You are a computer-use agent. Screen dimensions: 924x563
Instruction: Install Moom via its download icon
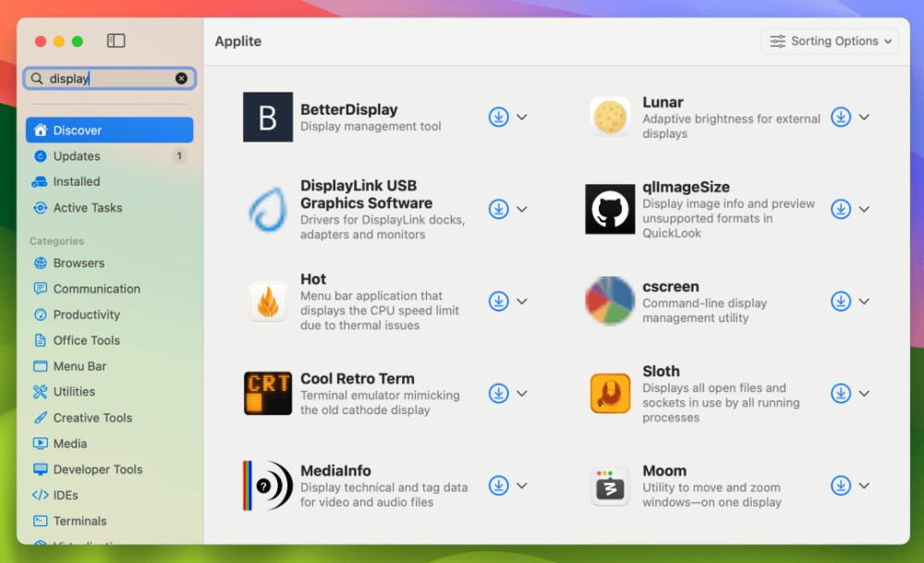point(841,485)
